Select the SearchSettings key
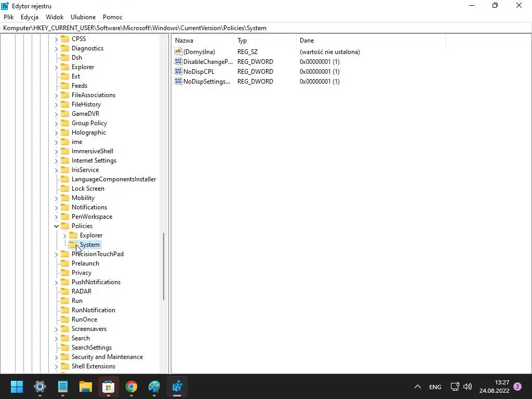Screen dimensions: 532x399 [x=91, y=348]
